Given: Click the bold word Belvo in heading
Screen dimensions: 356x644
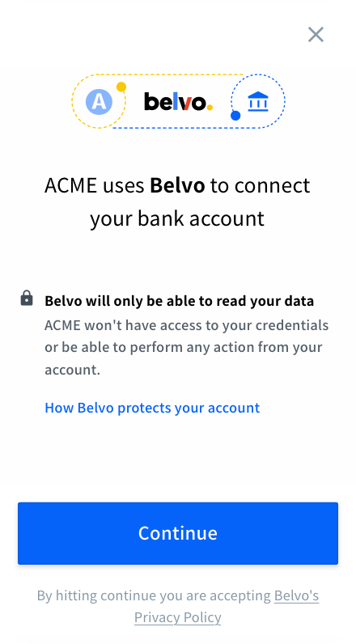Looking at the screenshot, I should (177, 185).
